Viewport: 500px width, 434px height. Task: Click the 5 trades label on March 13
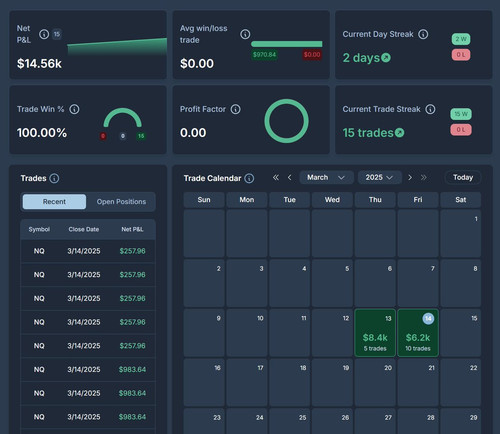(x=375, y=349)
